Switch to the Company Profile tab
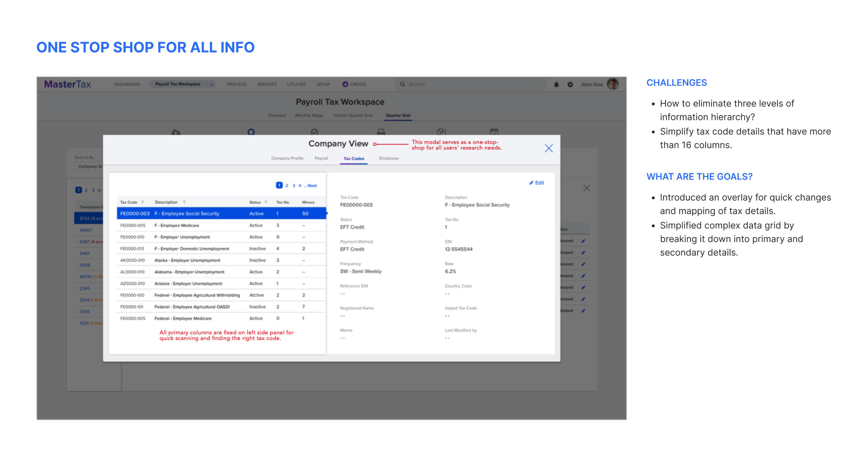 click(287, 159)
